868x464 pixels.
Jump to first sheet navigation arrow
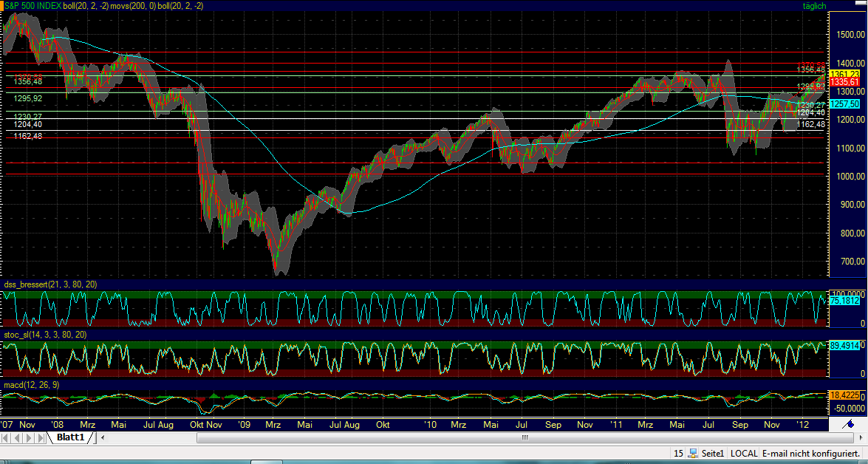pos(6,437)
